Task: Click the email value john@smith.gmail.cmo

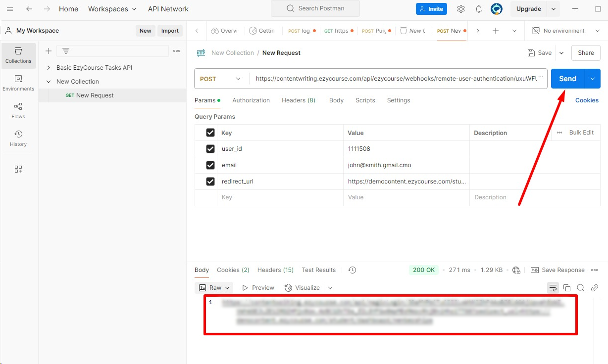Action: click(380, 165)
